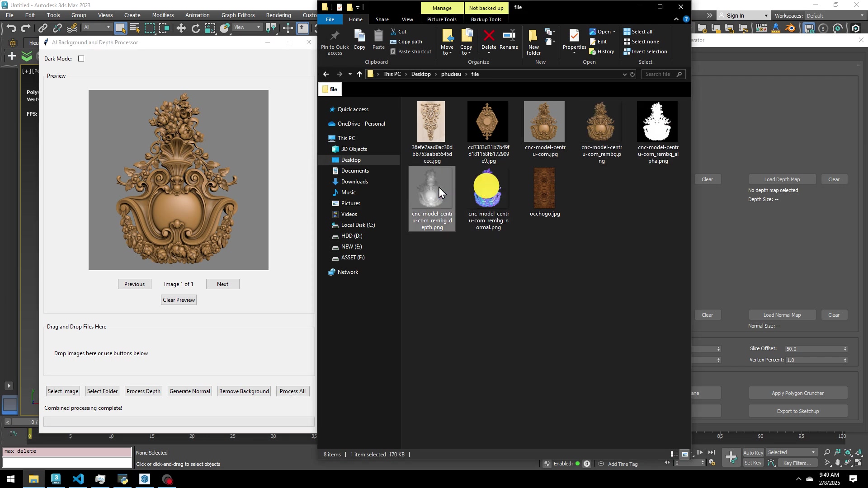The image size is (868, 488).
Task: Click the Export to Sketchup button
Action: pyautogui.click(x=797, y=411)
